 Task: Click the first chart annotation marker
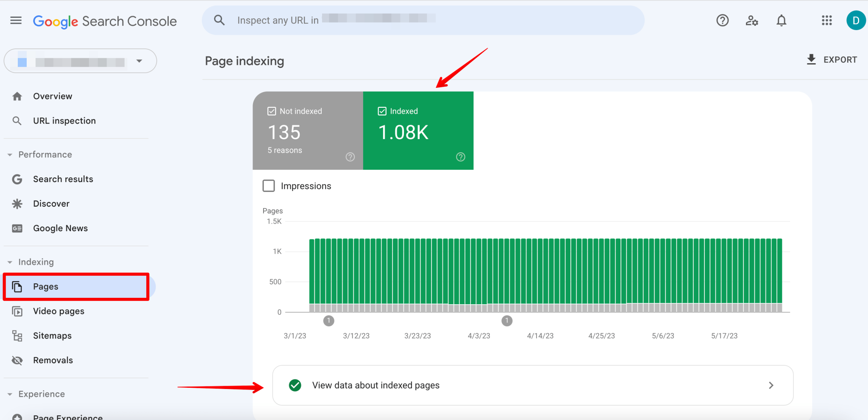coord(328,321)
